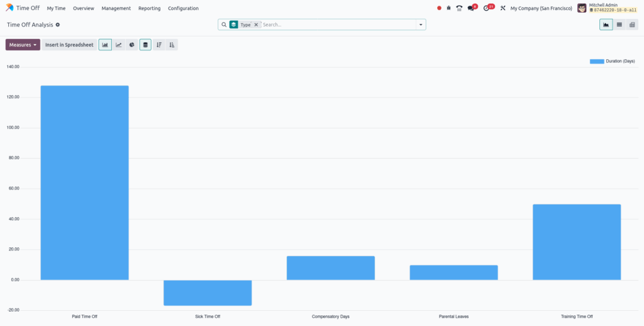This screenshot has height=326, width=644.
Task: Sort bars in ascending order
Action: [x=172, y=45]
